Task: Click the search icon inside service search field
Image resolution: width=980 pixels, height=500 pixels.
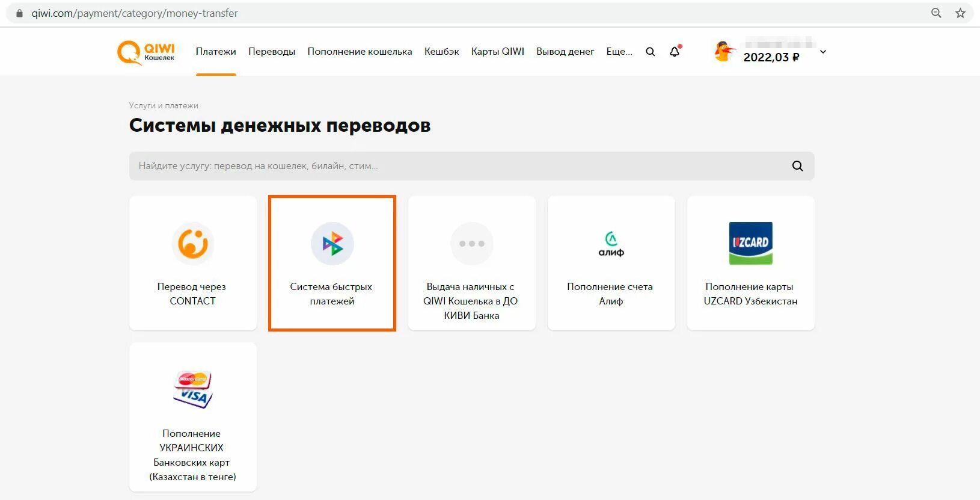Action: coord(797,166)
